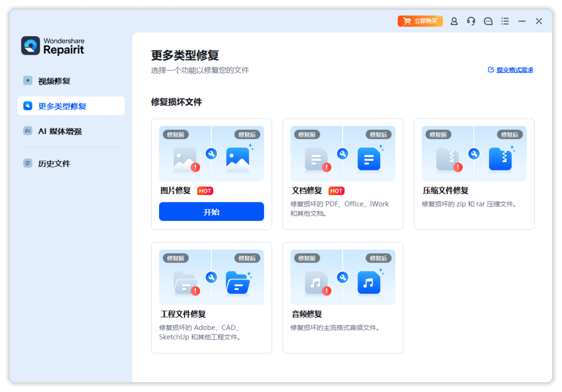Screen dimensions: 562x392
Task: Click the 历史文件 list icon
Action: 27,163
